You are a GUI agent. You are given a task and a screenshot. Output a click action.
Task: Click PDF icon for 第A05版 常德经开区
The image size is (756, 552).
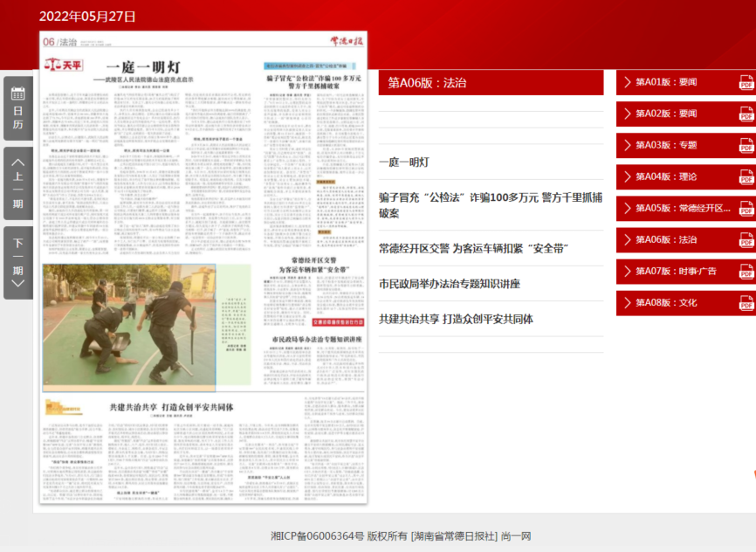tap(746, 209)
